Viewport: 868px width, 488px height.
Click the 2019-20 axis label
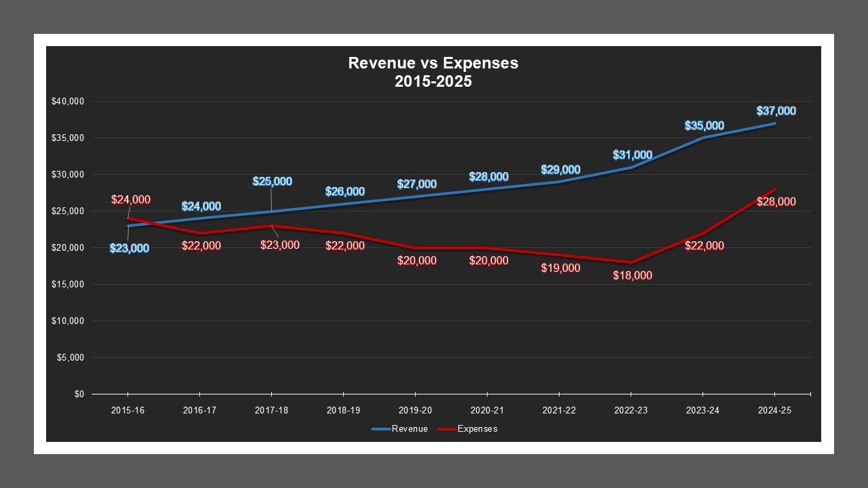pos(416,410)
